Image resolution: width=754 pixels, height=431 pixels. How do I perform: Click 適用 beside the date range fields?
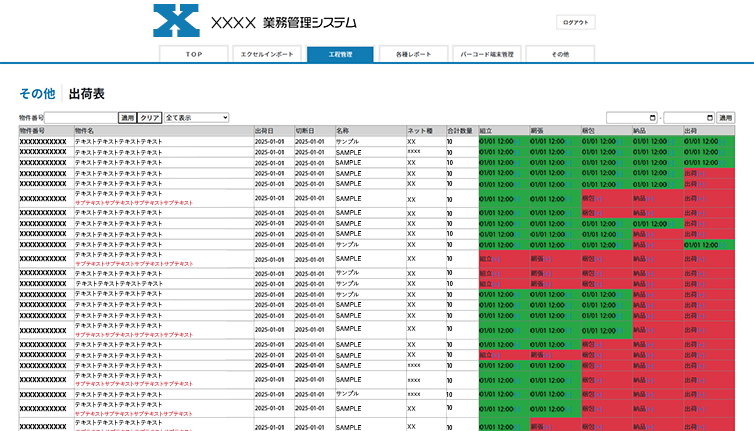click(x=725, y=118)
